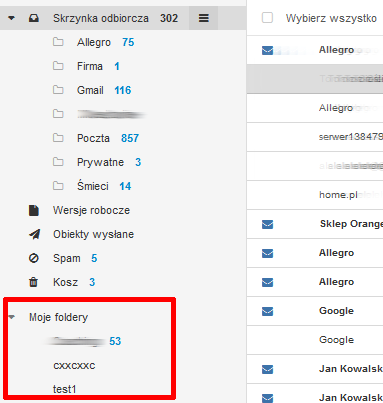
Task: Click folder icon next to Prywatne
Action: [x=58, y=162]
